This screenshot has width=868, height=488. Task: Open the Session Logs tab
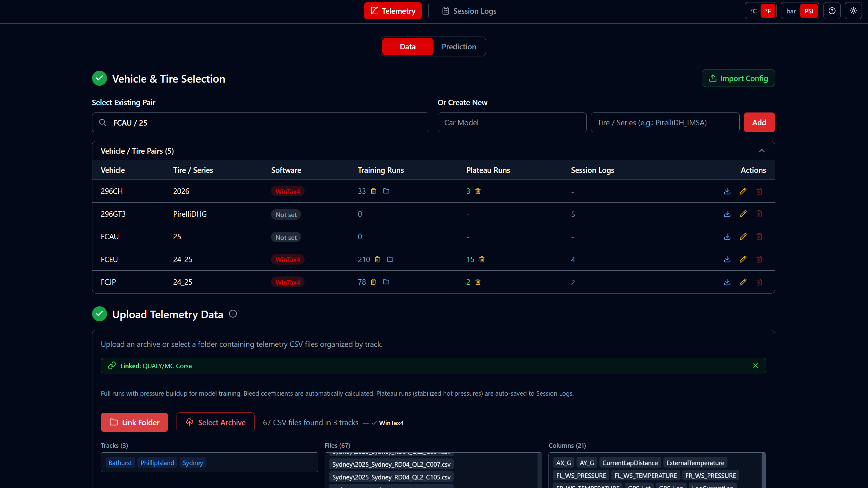tap(469, 11)
